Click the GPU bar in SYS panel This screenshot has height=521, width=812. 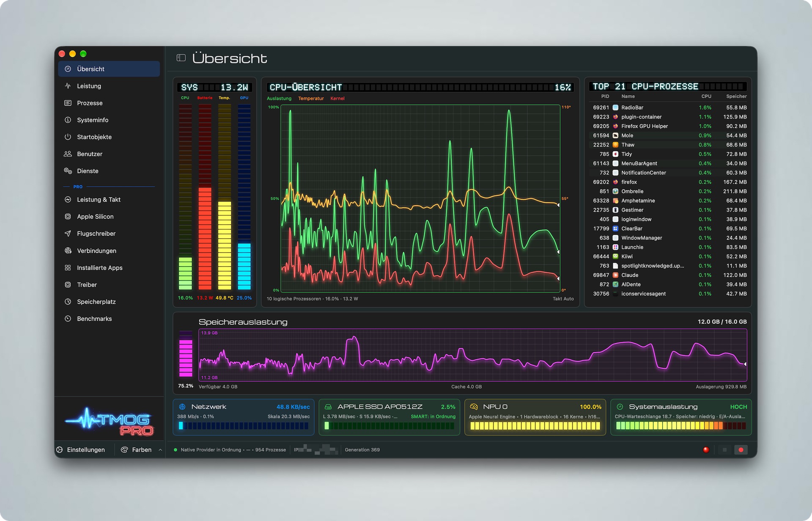(244, 197)
